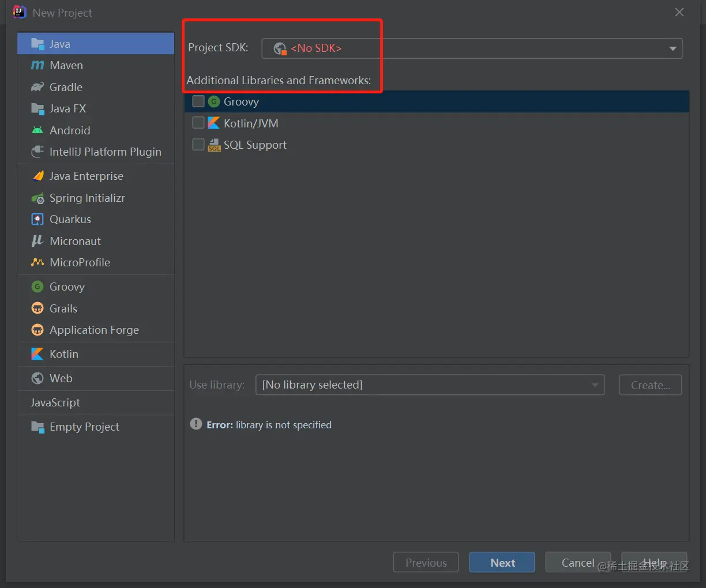Select IntelliJ Platform Plugin in the list
The height and width of the screenshot is (588, 706).
coord(96,152)
